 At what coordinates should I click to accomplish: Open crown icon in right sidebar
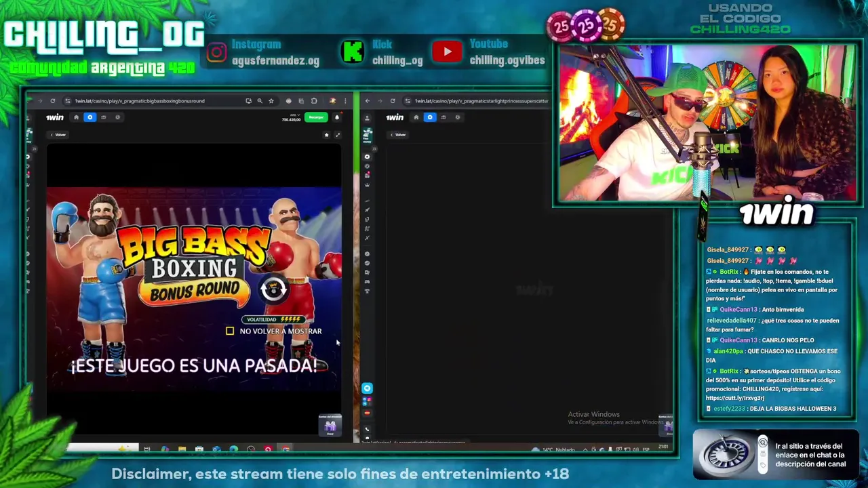tap(367, 184)
